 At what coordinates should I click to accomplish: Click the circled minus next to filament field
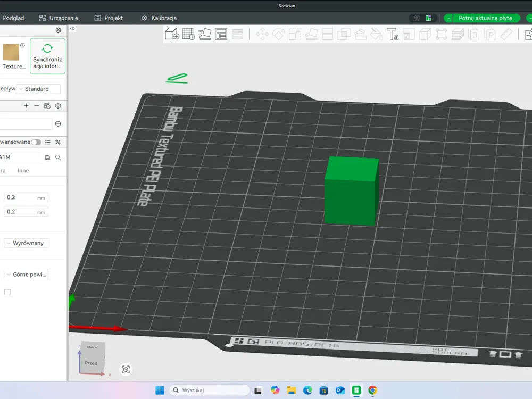click(x=58, y=124)
